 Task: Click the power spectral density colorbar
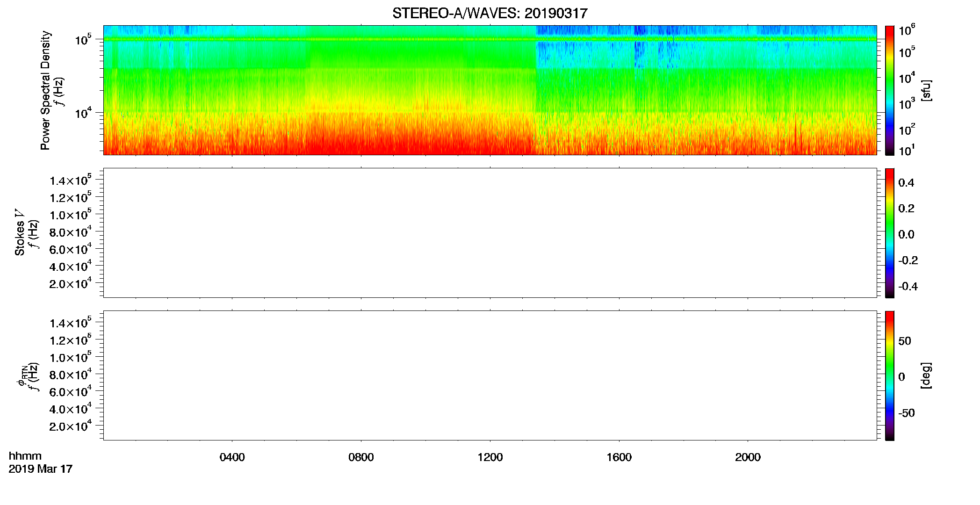890,90
